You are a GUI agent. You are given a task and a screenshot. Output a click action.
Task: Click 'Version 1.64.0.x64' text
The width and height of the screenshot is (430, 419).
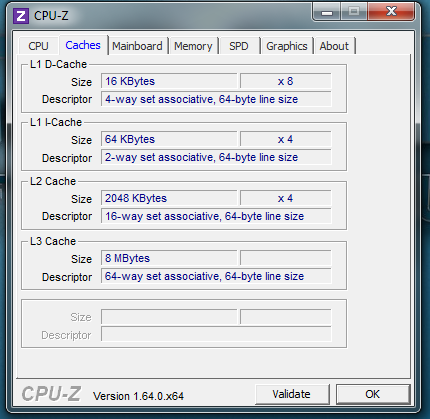click(138, 396)
